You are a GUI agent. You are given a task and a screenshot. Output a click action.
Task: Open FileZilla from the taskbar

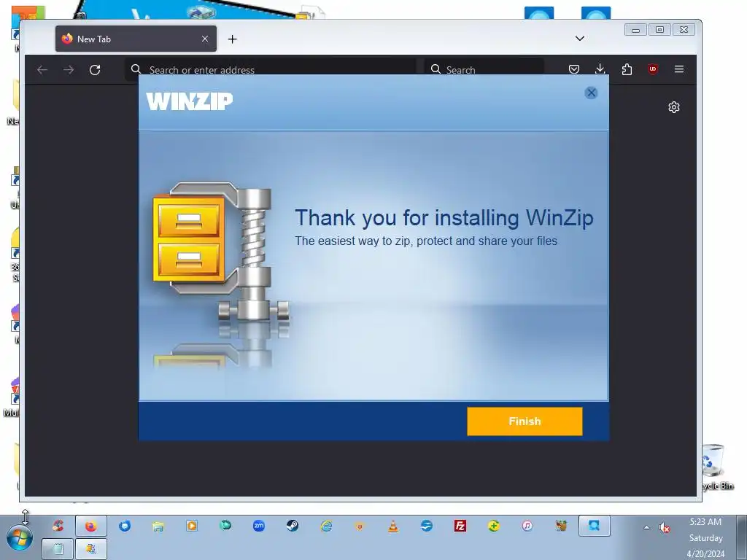460,526
